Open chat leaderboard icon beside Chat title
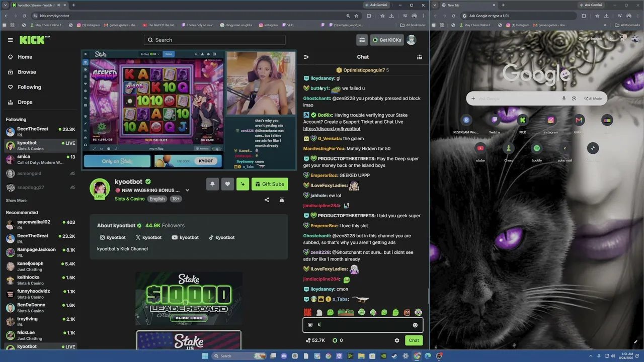 (419, 57)
